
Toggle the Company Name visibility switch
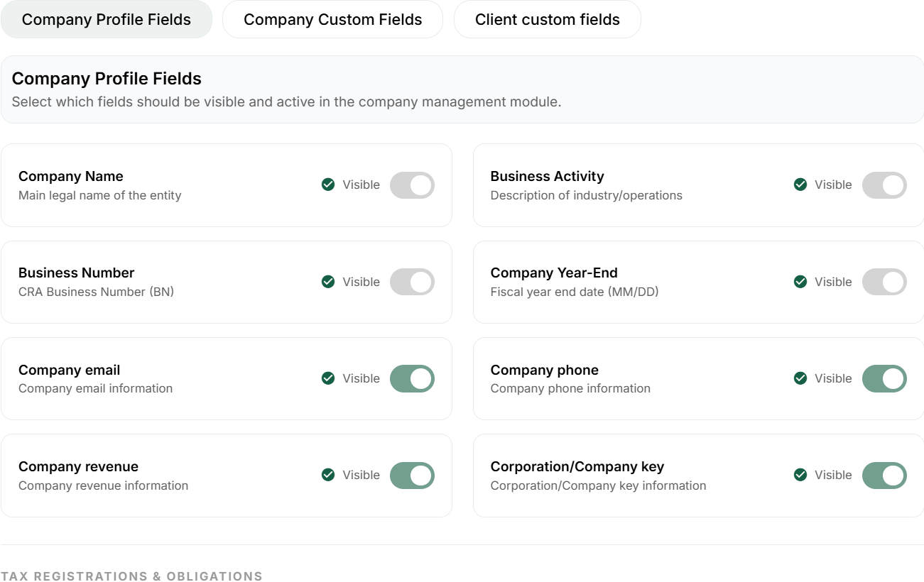pos(412,185)
